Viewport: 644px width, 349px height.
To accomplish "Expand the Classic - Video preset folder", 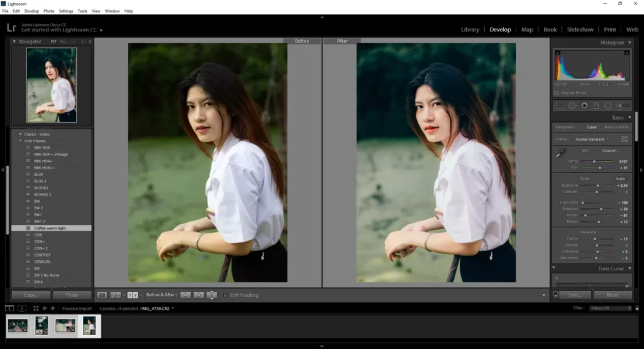I will point(21,134).
